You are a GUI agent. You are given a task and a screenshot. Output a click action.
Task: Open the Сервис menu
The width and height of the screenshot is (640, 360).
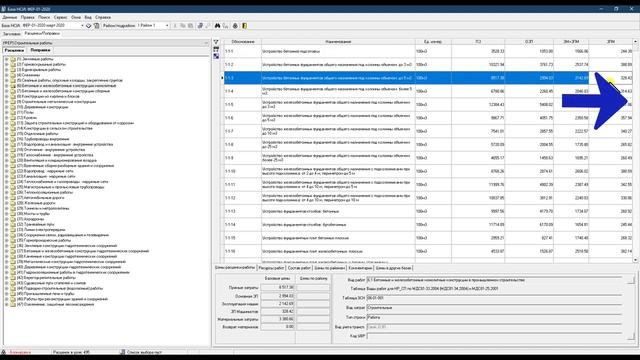(60, 18)
